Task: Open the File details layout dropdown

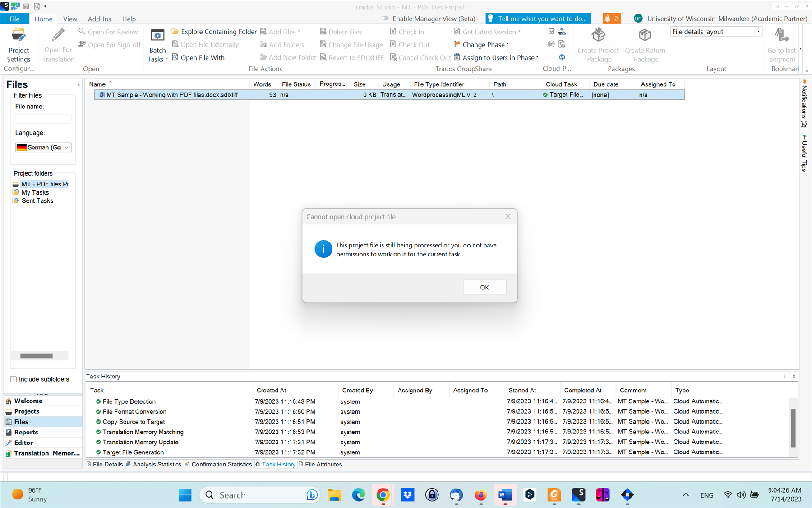Action: coord(758,32)
